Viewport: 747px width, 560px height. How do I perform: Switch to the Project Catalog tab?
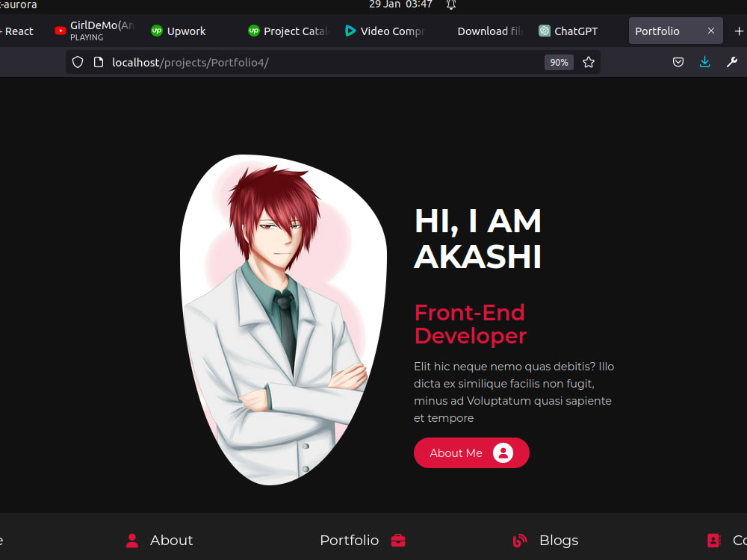[x=288, y=31]
